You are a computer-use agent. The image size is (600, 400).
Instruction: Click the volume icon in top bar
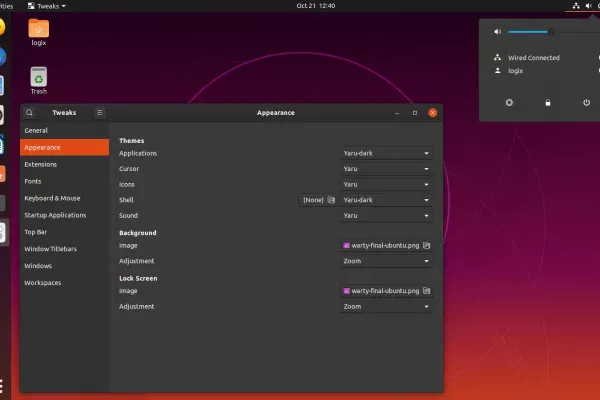click(589, 6)
